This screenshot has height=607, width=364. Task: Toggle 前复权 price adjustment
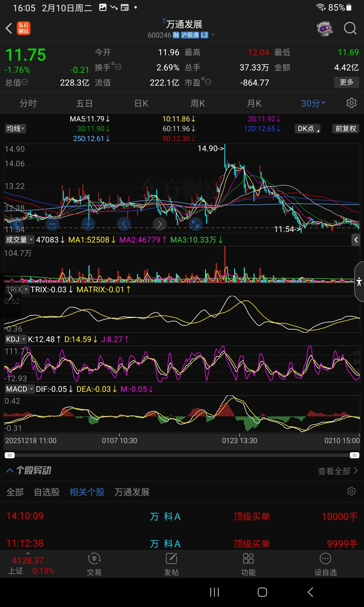point(346,129)
